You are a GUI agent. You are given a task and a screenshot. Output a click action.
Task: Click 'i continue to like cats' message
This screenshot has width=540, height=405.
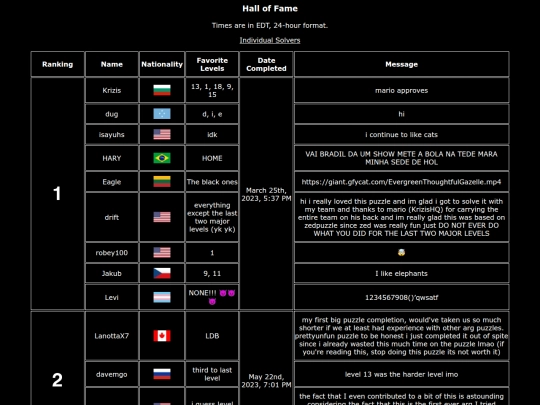coord(402,135)
